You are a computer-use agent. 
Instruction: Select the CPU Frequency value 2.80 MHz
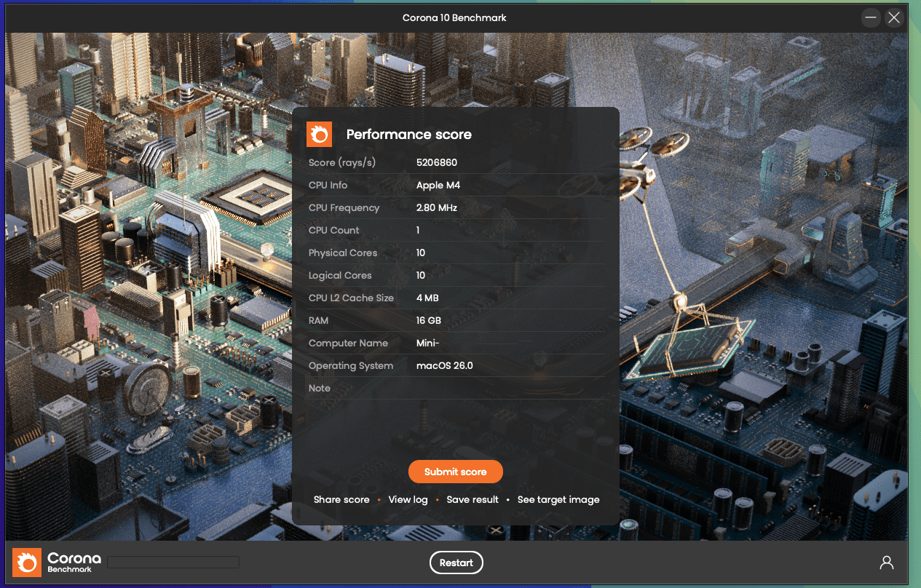point(437,207)
